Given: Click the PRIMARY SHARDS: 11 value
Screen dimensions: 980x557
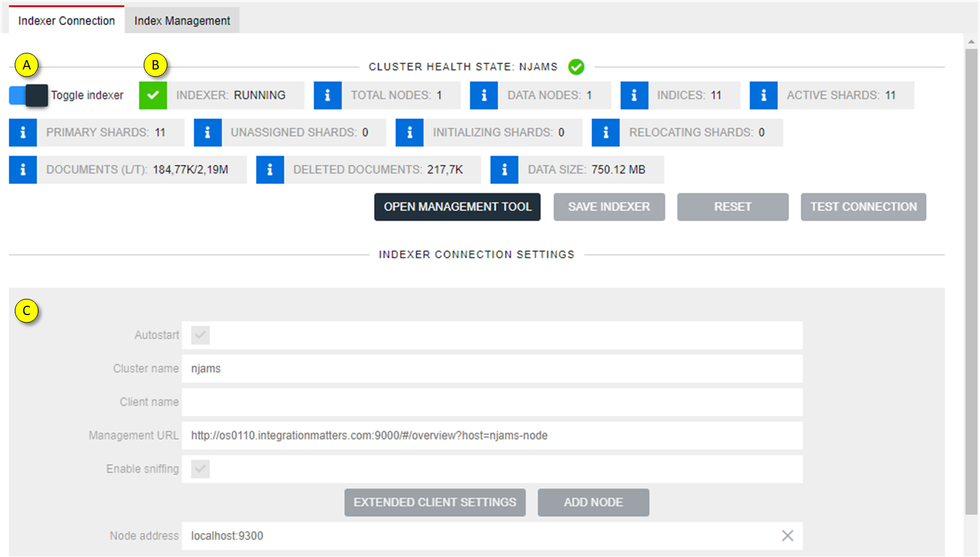Looking at the screenshot, I should [x=105, y=133].
